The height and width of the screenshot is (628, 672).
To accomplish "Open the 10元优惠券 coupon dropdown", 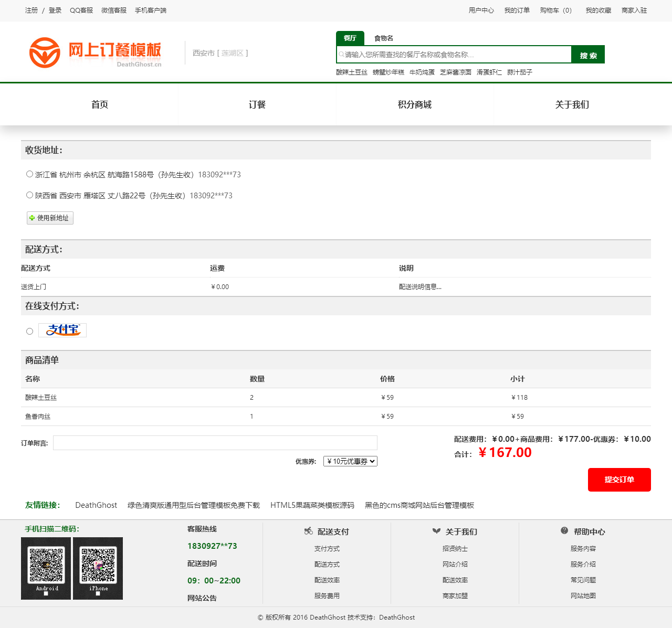I will (350, 461).
